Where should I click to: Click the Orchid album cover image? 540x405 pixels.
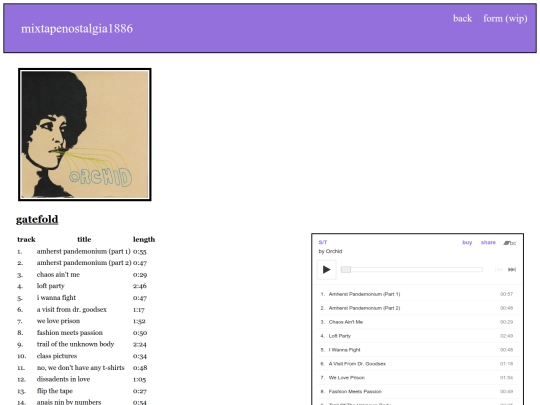click(x=85, y=135)
